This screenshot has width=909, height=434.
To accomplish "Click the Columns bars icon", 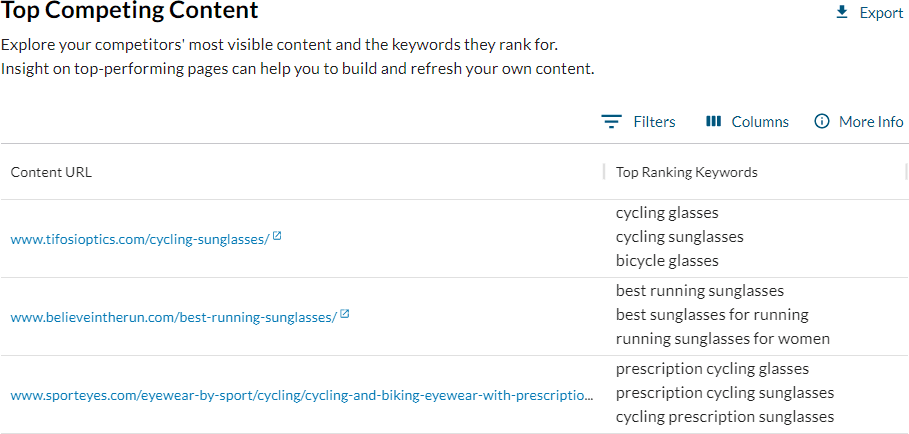I will click(x=713, y=121).
